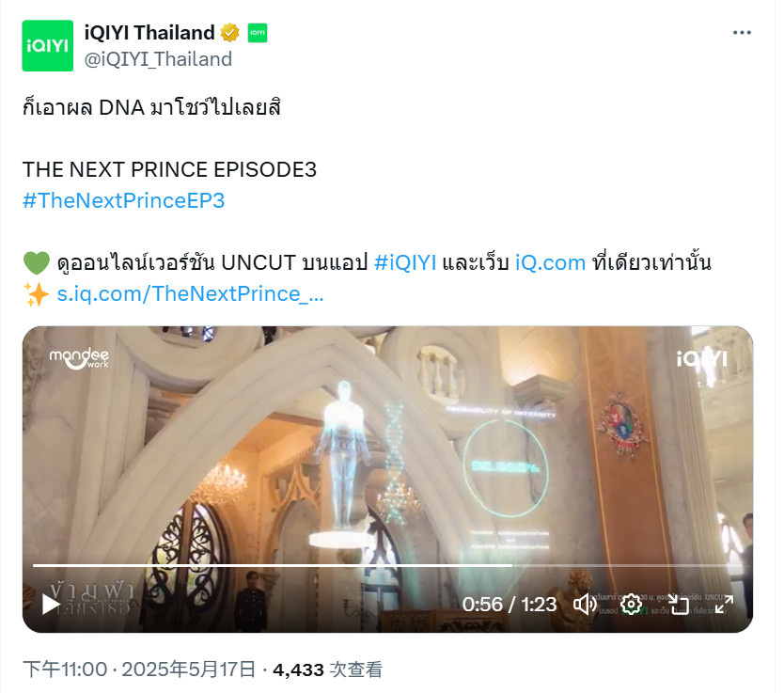
Task: Open the #TheNextPrinceEP3 hashtag
Action: 123,200
